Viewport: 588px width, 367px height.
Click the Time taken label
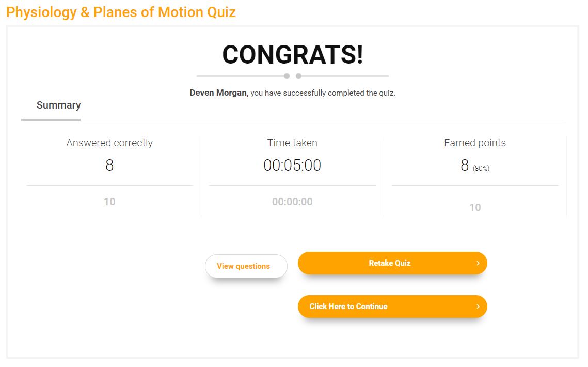tap(292, 143)
